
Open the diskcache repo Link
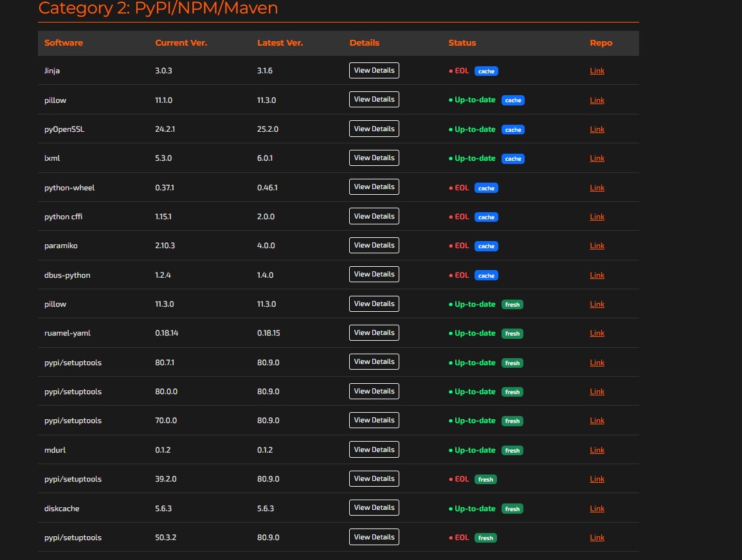[x=597, y=509]
